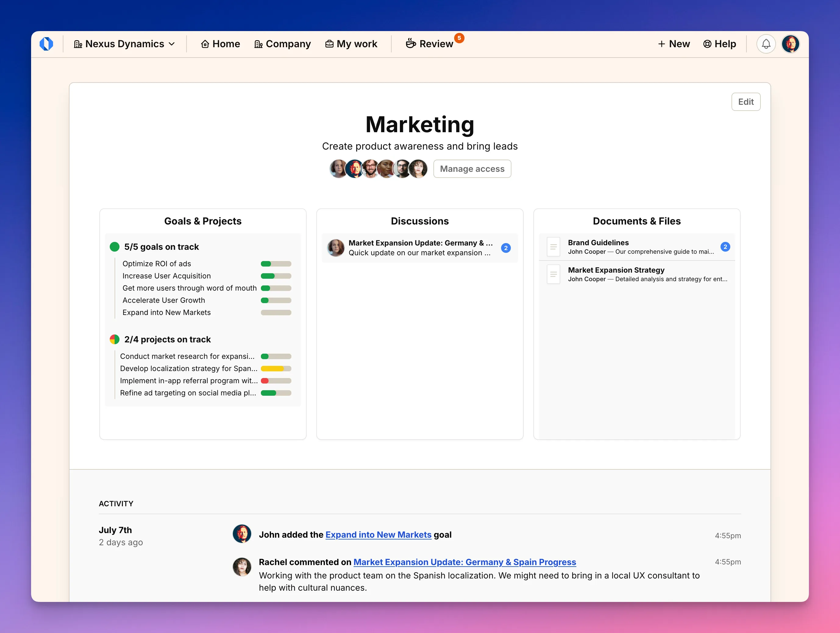
Task: Click the Market Expansion Strategy file icon
Action: [553, 274]
